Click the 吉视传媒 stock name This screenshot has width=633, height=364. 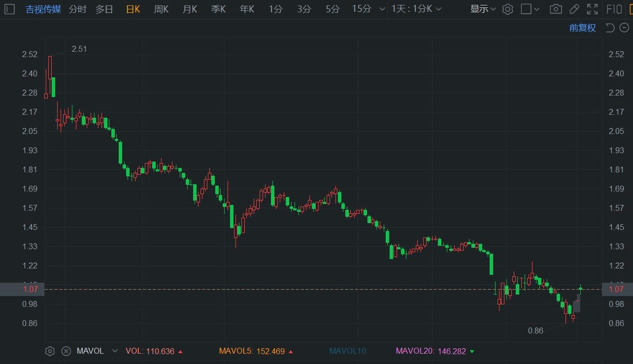[x=43, y=9]
